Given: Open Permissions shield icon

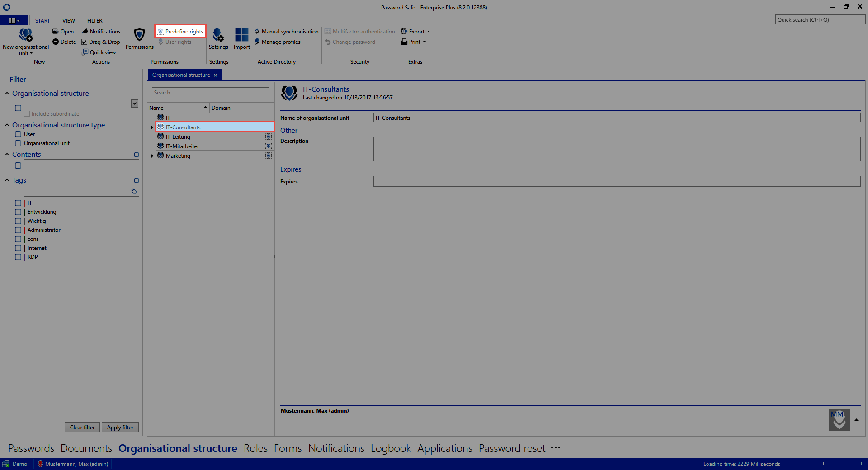Looking at the screenshot, I should [x=139, y=35].
